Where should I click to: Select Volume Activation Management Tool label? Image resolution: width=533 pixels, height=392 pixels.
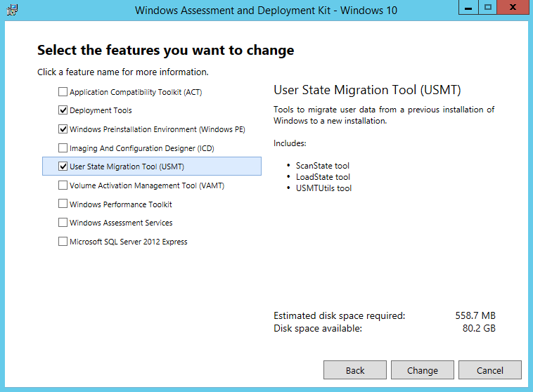147,185
